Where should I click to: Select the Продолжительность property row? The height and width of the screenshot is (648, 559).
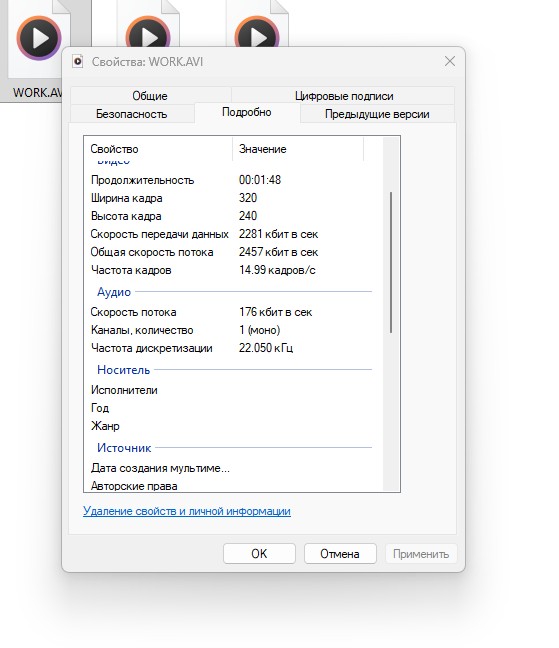point(231,180)
